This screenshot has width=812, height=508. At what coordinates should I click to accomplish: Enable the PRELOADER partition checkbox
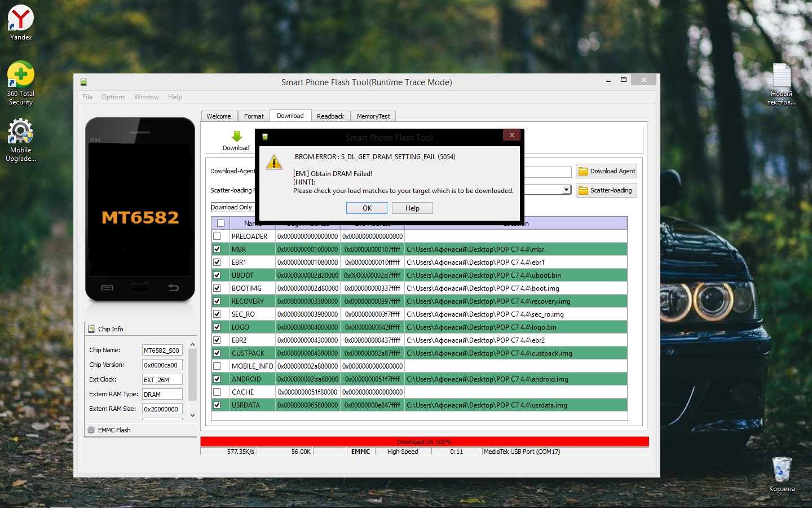(217, 237)
